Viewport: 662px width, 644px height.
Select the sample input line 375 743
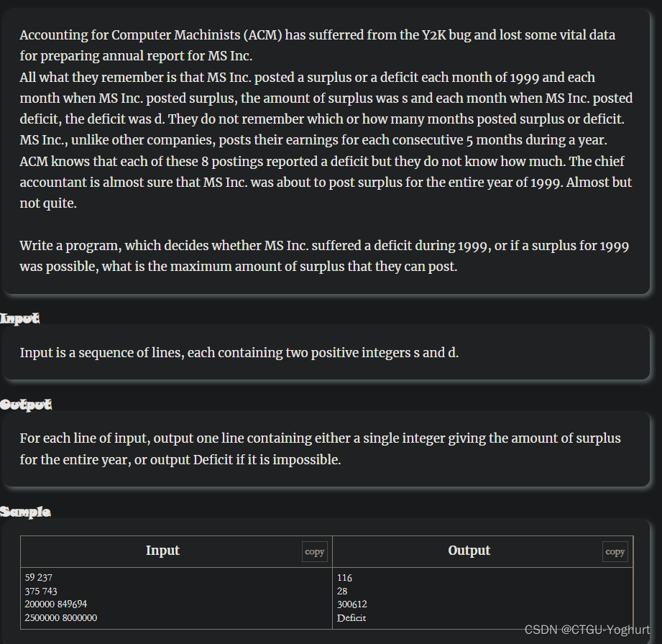click(40, 591)
